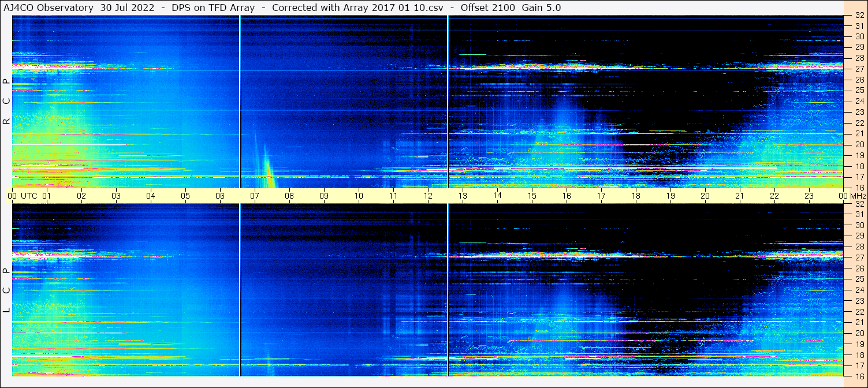Click the 25 MHz tick of RCP panel

pyautogui.click(x=859, y=91)
